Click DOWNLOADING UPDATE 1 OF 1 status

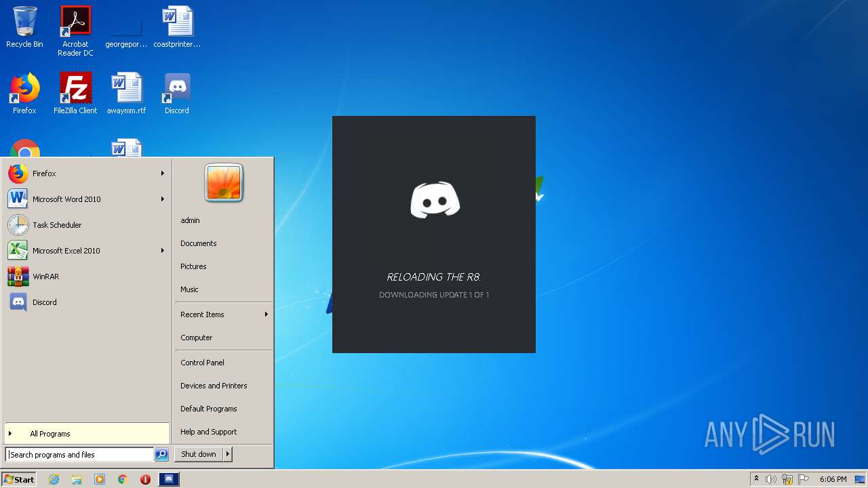click(434, 295)
